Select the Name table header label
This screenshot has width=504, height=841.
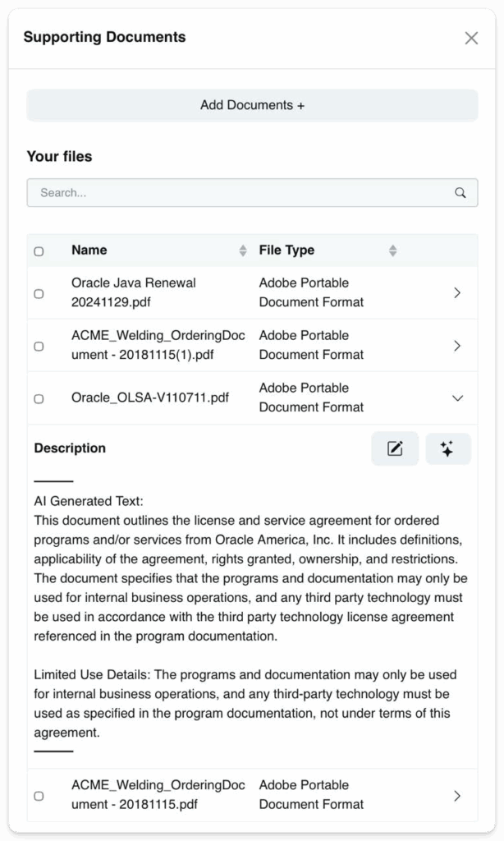pyautogui.click(x=89, y=250)
